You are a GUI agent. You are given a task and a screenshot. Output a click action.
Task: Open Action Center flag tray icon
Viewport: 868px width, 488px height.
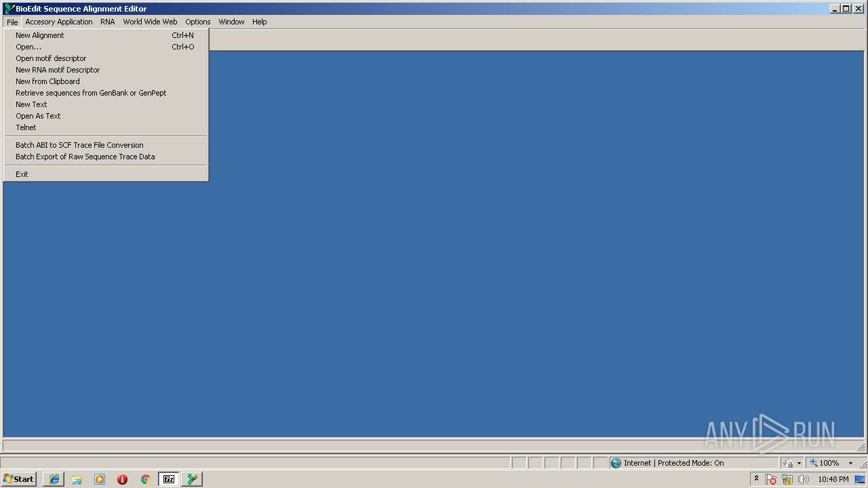click(771, 479)
